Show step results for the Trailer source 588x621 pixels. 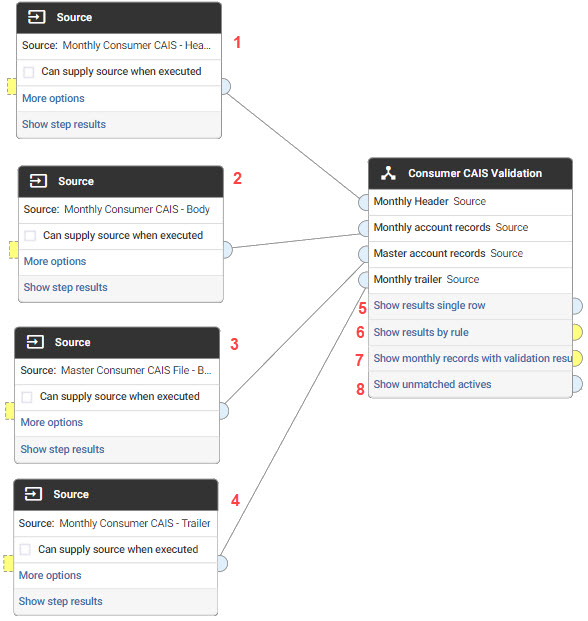click(61, 601)
